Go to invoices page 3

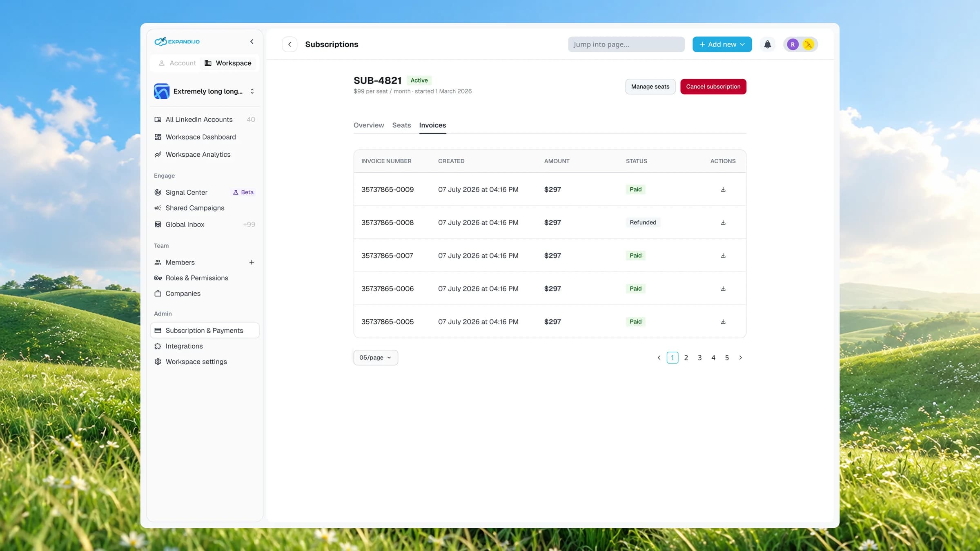[699, 358]
